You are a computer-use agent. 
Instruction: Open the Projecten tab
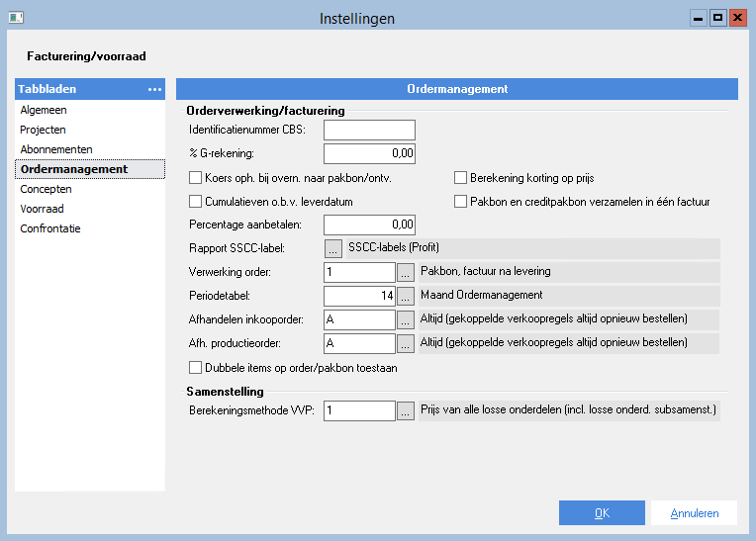[x=90, y=130]
